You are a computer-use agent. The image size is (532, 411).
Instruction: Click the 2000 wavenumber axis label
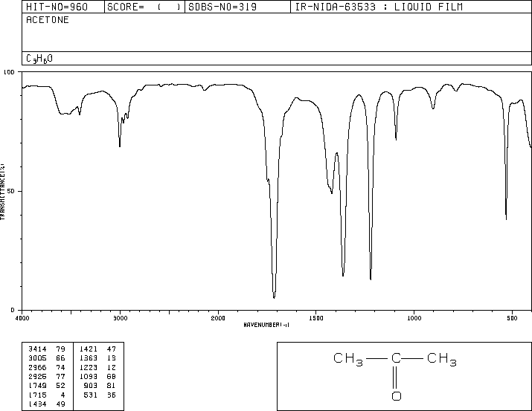(x=218, y=318)
